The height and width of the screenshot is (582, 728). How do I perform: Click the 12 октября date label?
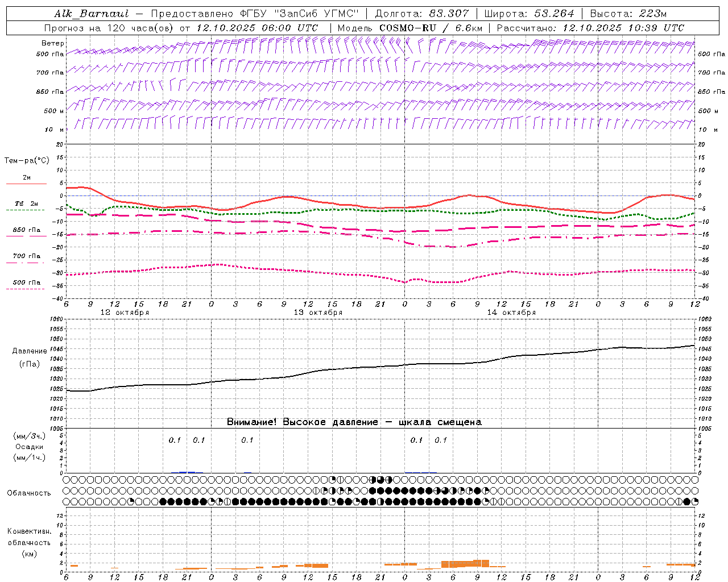(x=125, y=313)
